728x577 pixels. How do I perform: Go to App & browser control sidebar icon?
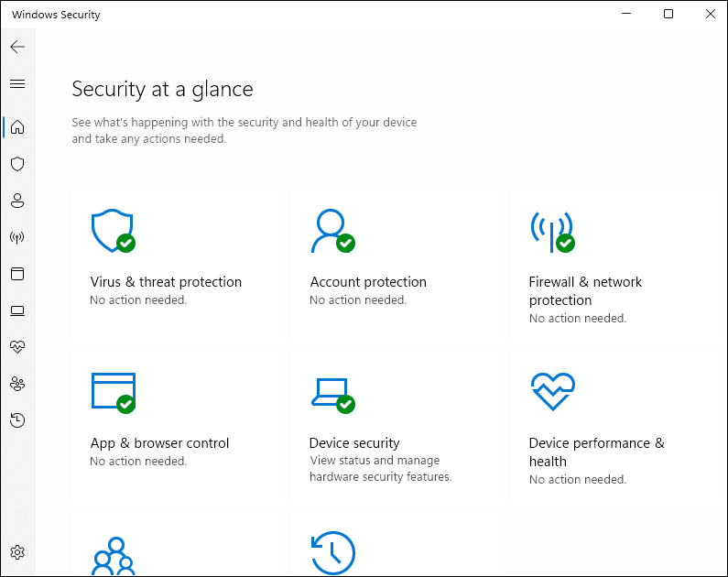tap(17, 274)
